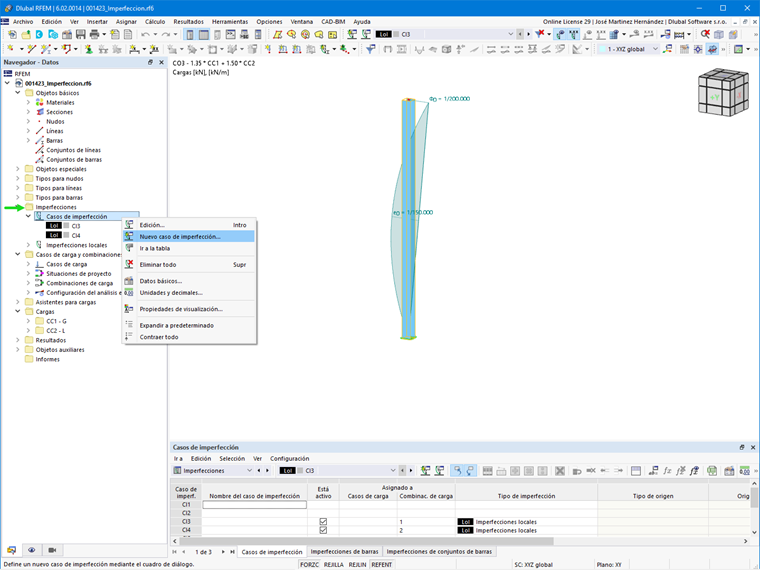Click the CI3 grey color swatch in navigator
The height and width of the screenshot is (570, 760).
click(x=66, y=226)
